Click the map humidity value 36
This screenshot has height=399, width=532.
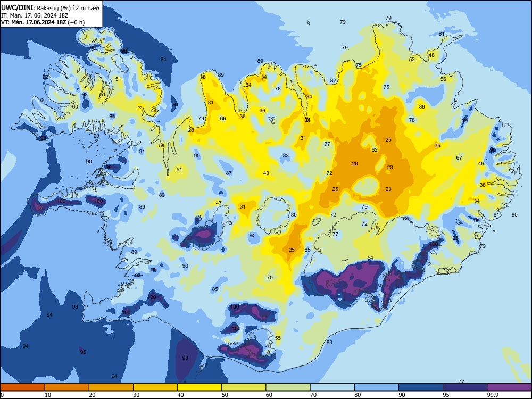[262, 110]
